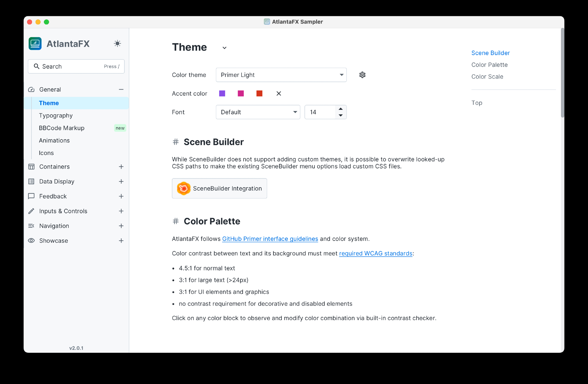The height and width of the screenshot is (384, 588).
Task: Click the Feedback speech bubble icon
Action: tap(31, 196)
